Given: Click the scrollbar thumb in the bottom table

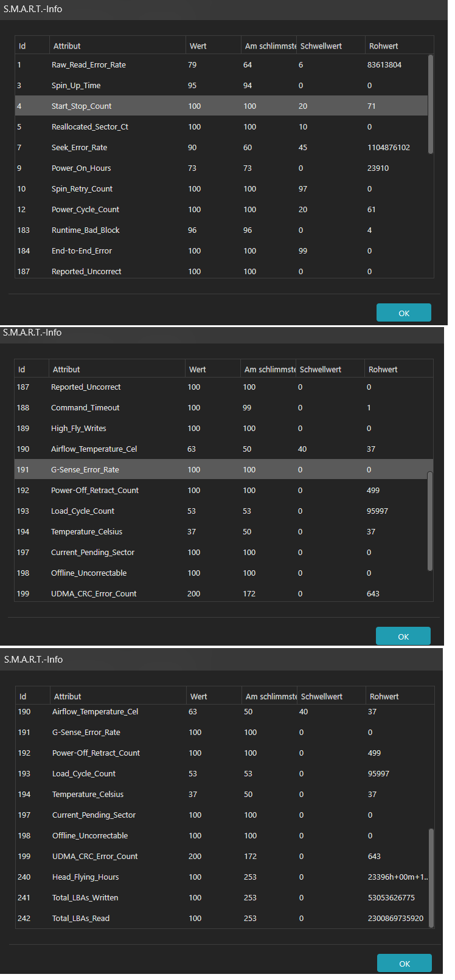Looking at the screenshot, I should click(x=432, y=878).
